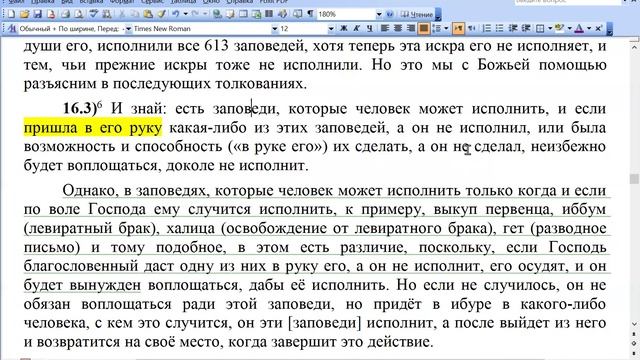
Task: Click the Print icon
Action: (x=65, y=14)
